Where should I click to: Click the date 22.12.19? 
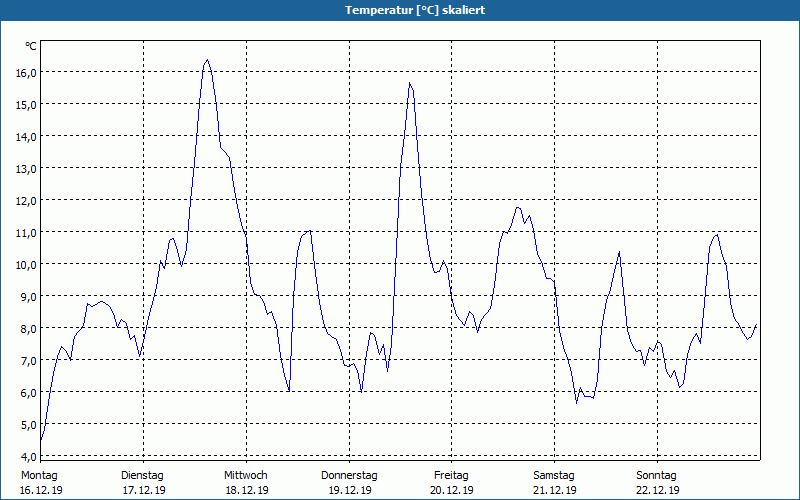[658, 490]
